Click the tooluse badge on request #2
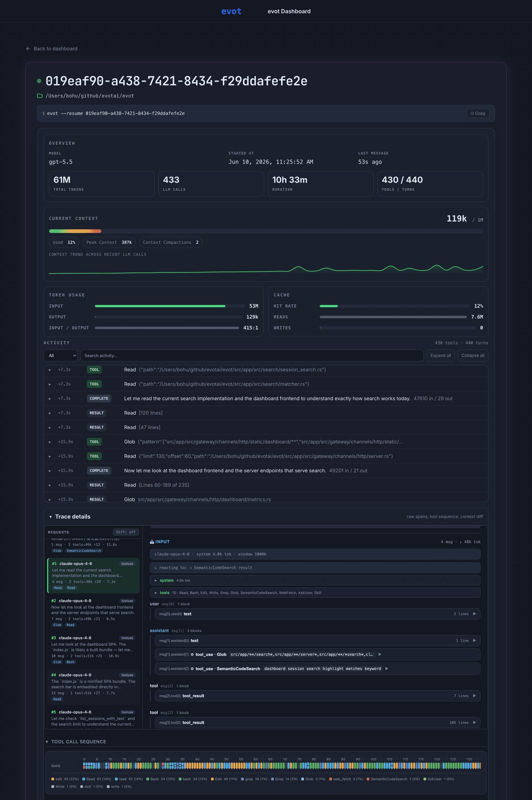Viewport: 532px width, 800px height. pyautogui.click(x=127, y=601)
